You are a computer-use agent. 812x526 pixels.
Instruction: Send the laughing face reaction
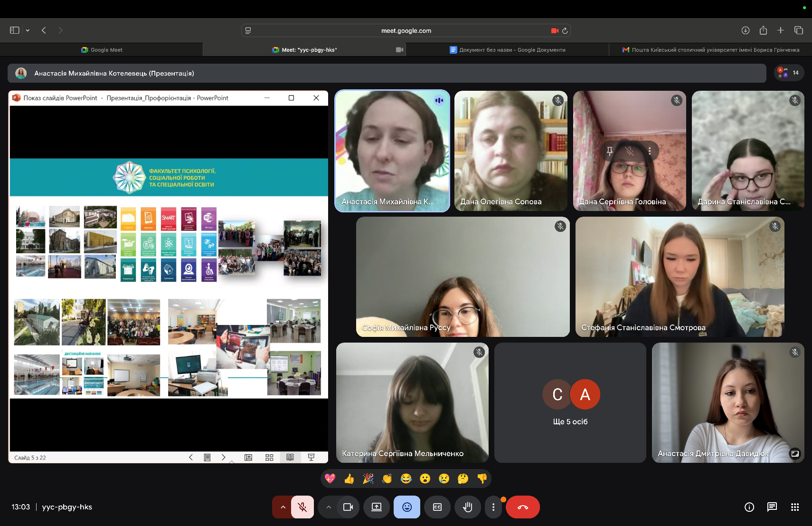pyautogui.click(x=406, y=478)
